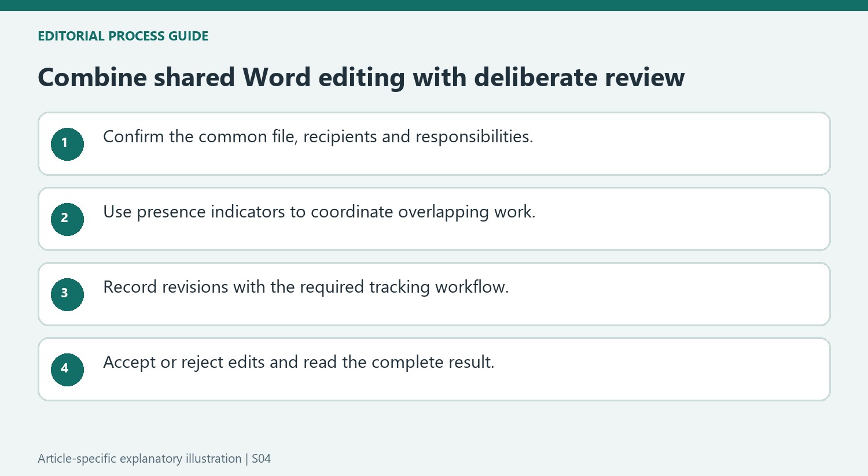The image size is (868, 476).
Task: Select the title 'Combine shared Word editing with deliberate review'
Action: 361,78
